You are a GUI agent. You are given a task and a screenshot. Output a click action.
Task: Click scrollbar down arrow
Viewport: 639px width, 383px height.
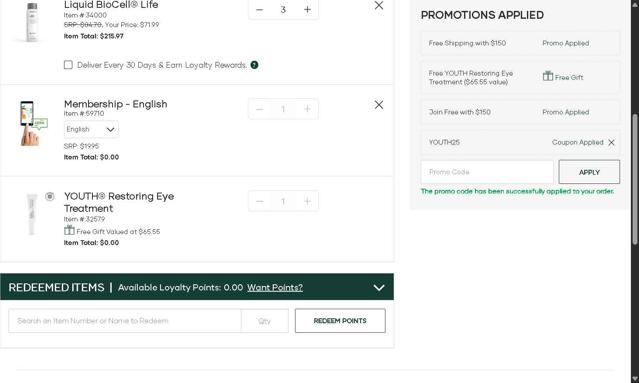click(x=635, y=379)
